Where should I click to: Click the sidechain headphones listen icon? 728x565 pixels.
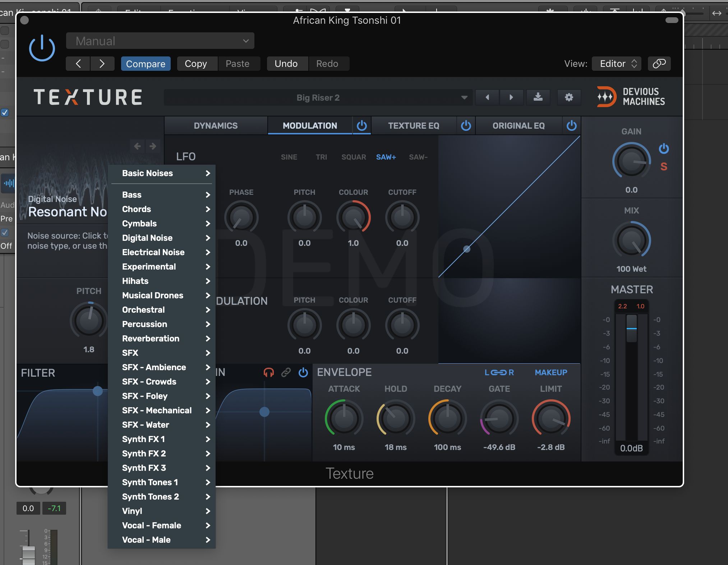click(x=268, y=372)
